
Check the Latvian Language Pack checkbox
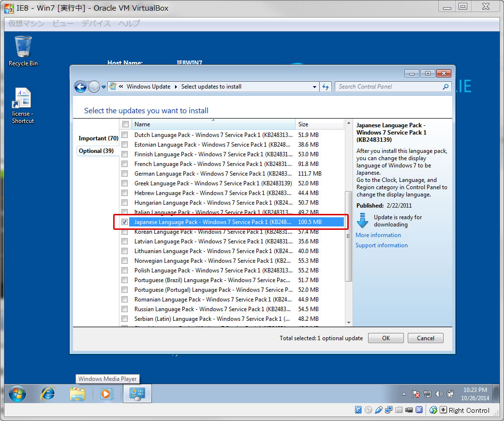point(124,241)
